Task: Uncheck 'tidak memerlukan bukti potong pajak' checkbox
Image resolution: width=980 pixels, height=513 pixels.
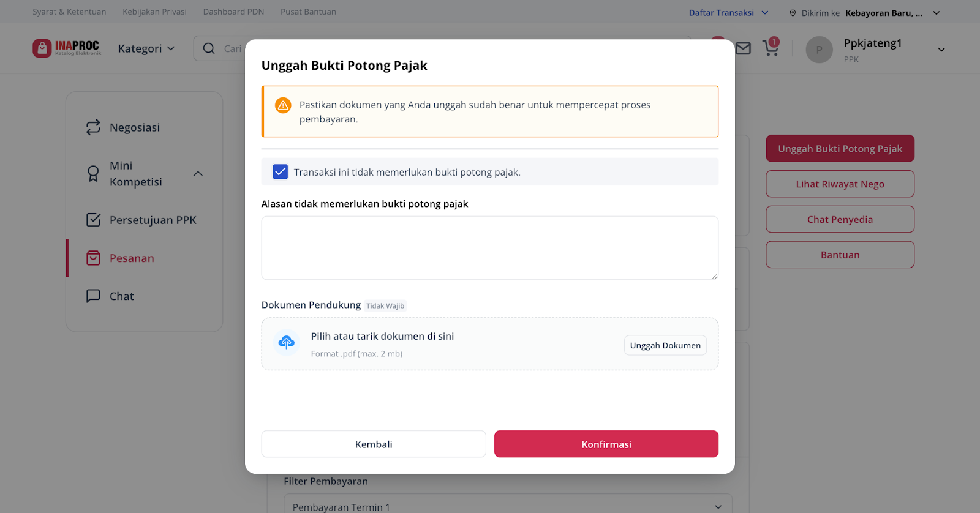Action: (x=280, y=172)
